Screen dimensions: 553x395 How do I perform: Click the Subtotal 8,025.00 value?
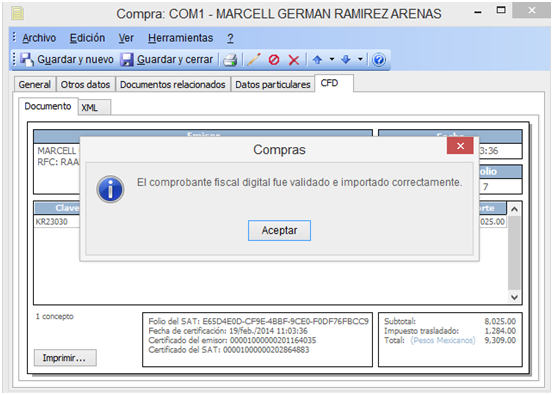pos(500,321)
